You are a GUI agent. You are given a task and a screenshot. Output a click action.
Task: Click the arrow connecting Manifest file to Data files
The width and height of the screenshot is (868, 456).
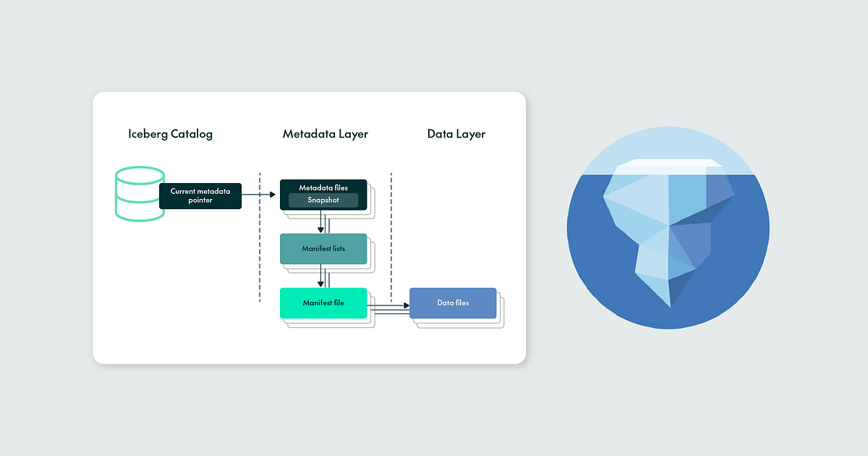[388, 306]
